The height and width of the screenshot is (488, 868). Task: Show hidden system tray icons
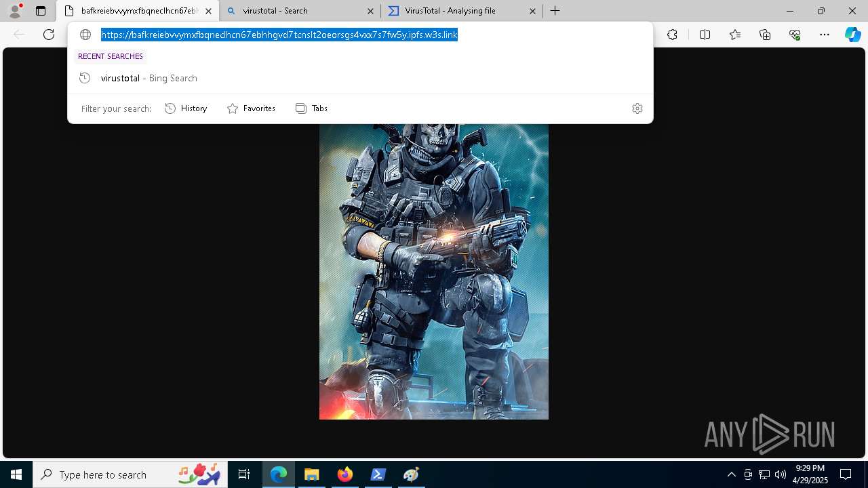tap(731, 474)
